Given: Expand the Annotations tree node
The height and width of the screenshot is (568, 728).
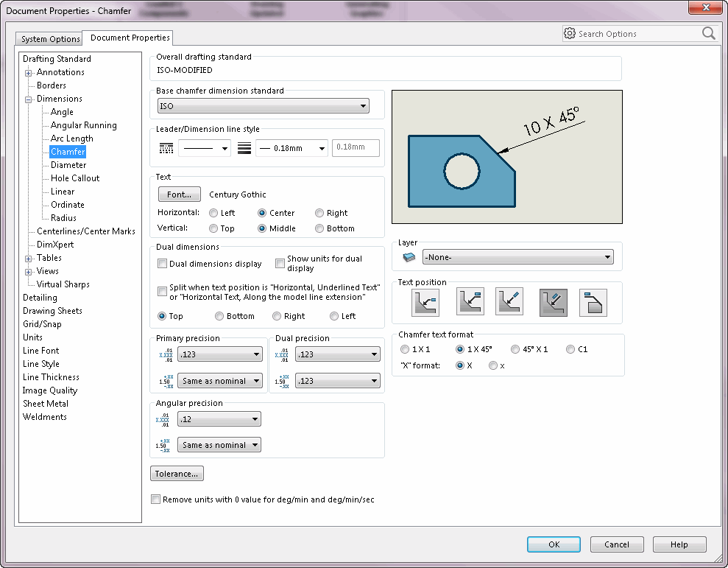Looking at the screenshot, I should coord(28,73).
